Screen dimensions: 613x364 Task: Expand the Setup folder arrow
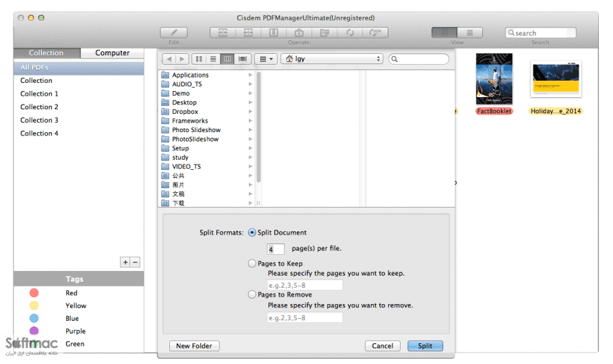point(250,148)
